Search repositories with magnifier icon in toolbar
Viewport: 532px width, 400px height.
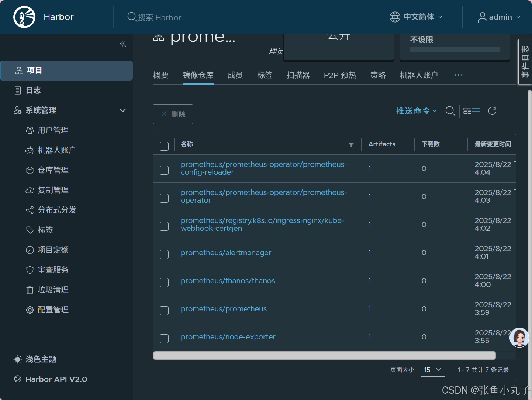[450, 111]
